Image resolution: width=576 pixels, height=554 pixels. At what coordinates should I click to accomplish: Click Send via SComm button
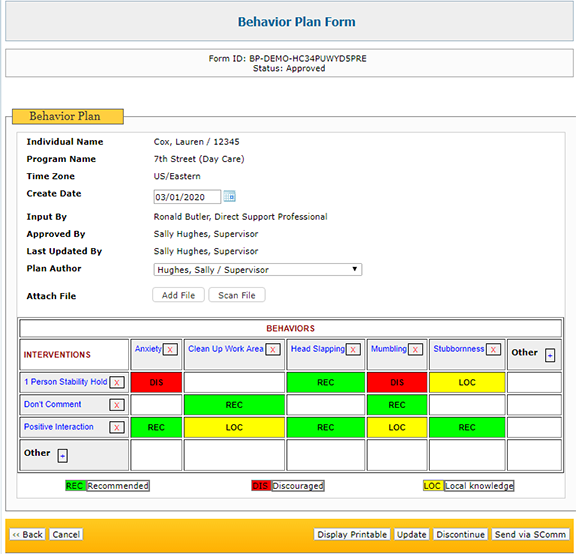530,535
